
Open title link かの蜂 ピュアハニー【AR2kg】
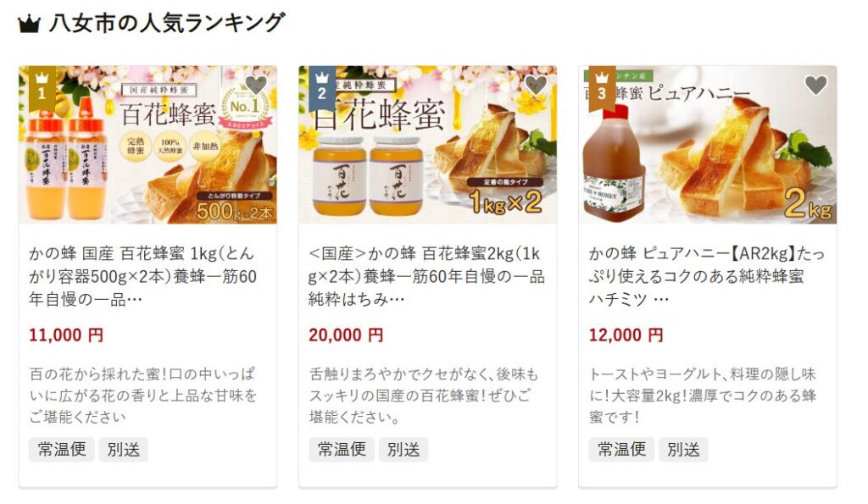point(707,276)
